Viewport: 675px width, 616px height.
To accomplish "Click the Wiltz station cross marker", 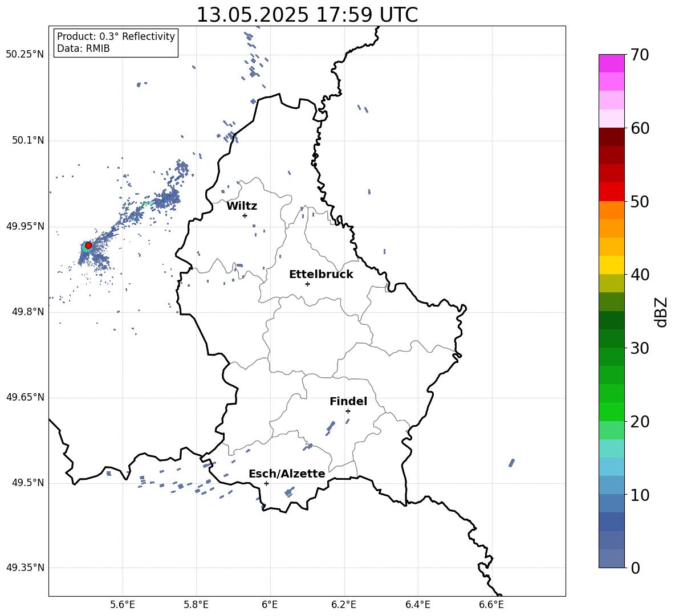I will pos(245,215).
